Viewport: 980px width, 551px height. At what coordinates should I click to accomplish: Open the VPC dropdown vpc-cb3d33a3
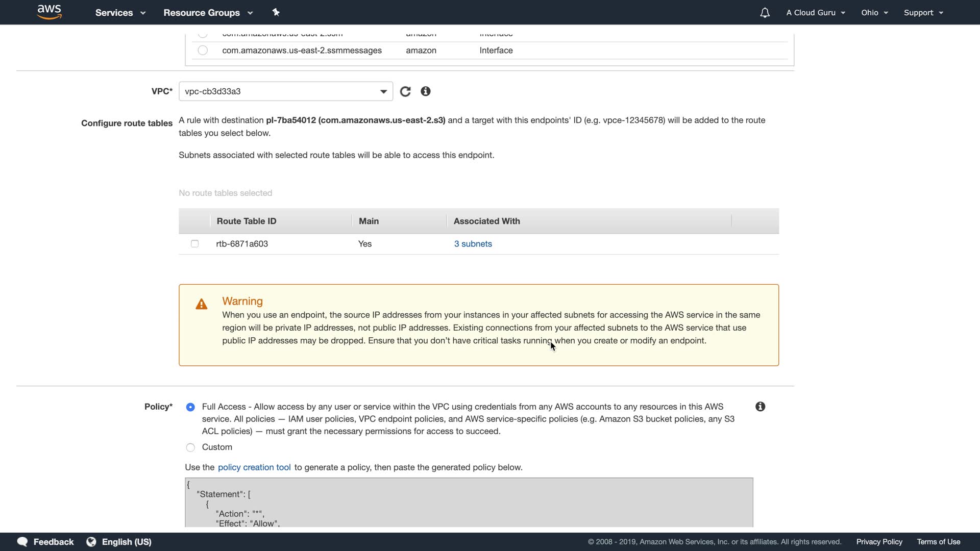[285, 91]
